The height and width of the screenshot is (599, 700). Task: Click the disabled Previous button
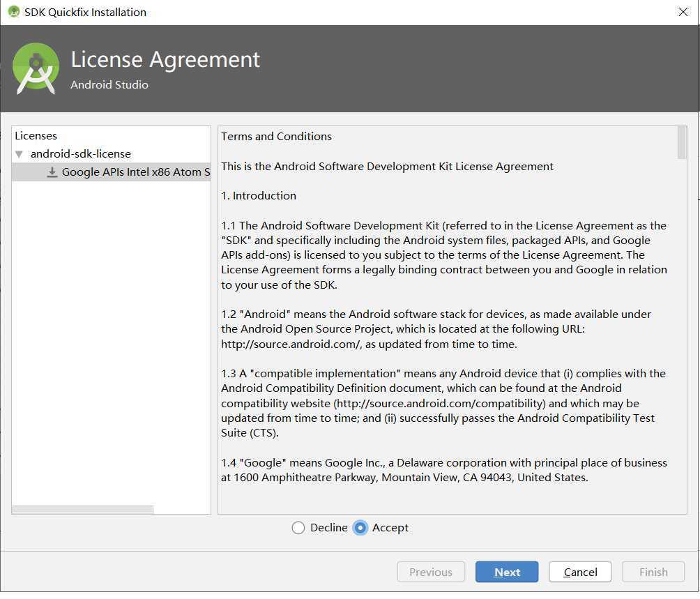coord(431,572)
